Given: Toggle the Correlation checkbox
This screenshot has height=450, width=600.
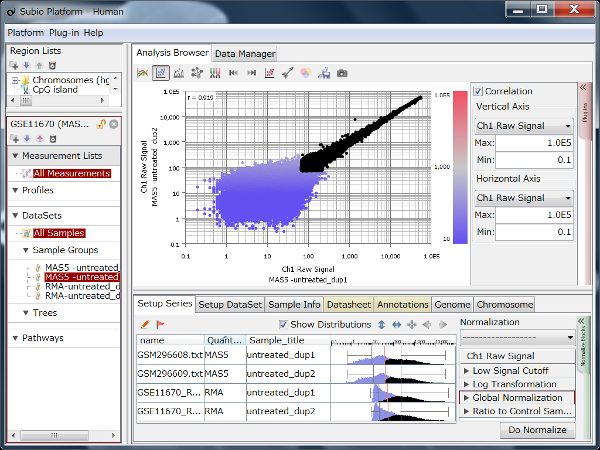Looking at the screenshot, I should tap(479, 91).
